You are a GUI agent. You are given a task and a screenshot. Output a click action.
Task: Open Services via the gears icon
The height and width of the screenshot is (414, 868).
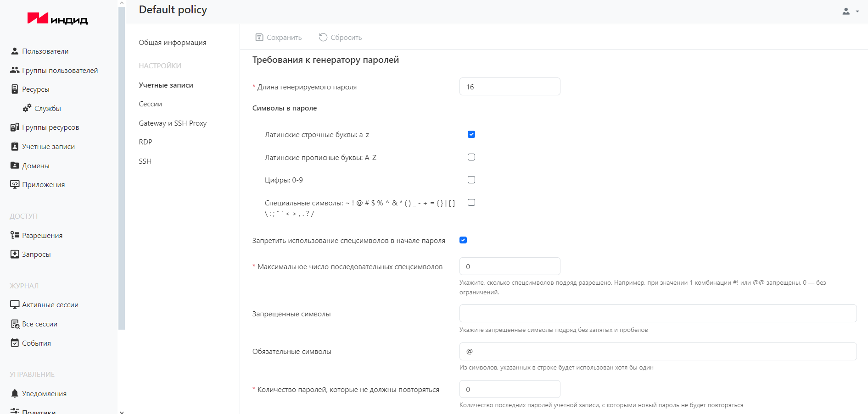click(27, 108)
